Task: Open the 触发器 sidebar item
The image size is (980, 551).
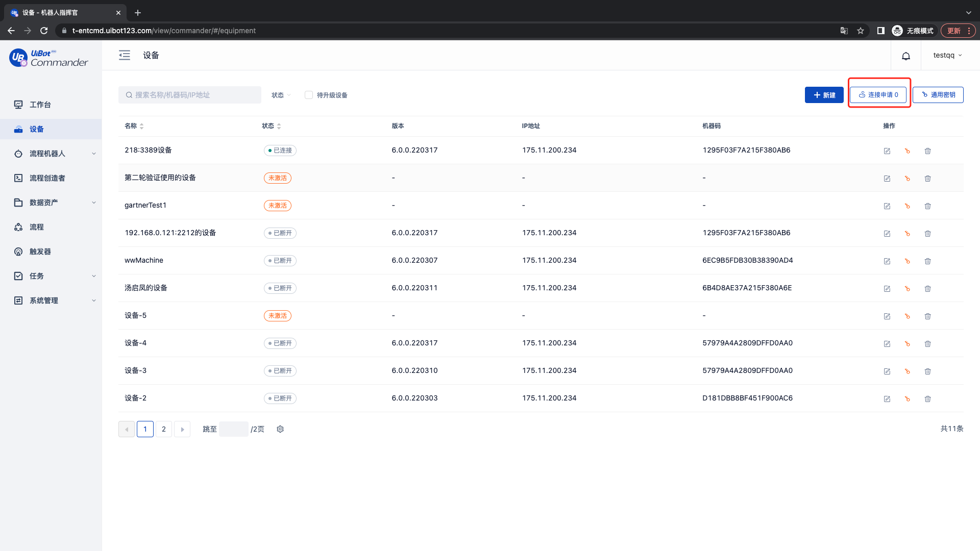Action: coord(51,252)
